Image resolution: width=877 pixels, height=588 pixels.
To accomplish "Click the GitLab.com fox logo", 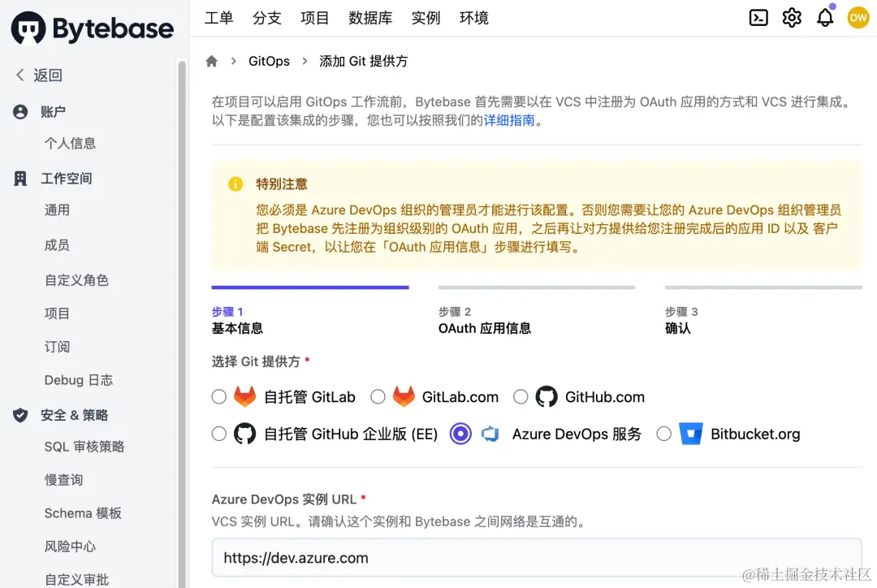I will click(x=404, y=396).
